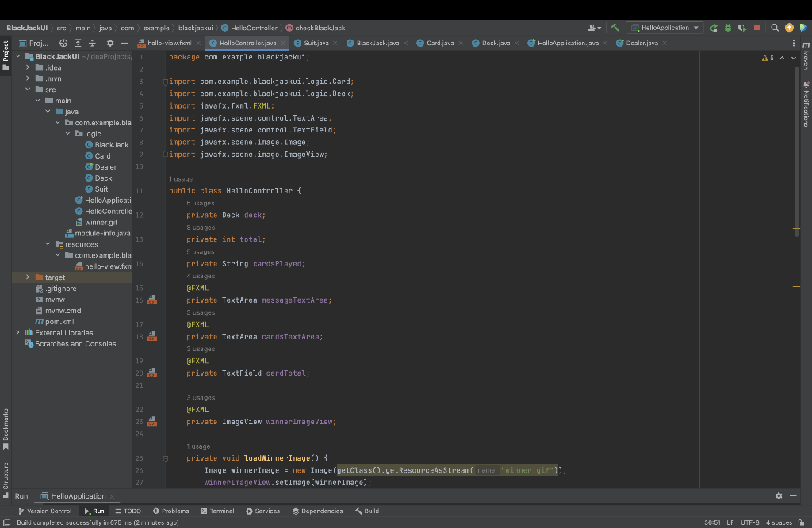The image size is (812, 528).
Task: Click the Collapse All icon in Project panel
Action: point(92,43)
